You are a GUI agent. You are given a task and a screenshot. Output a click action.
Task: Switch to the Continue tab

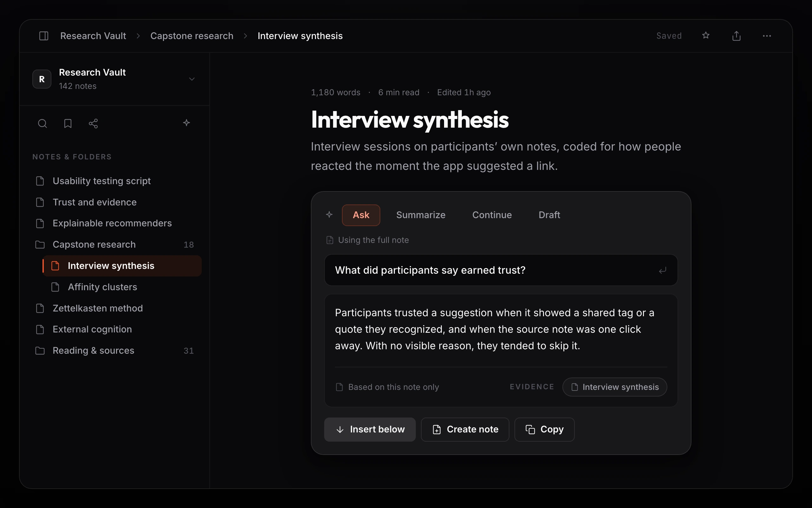pyautogui.click(x=492, y=215)
